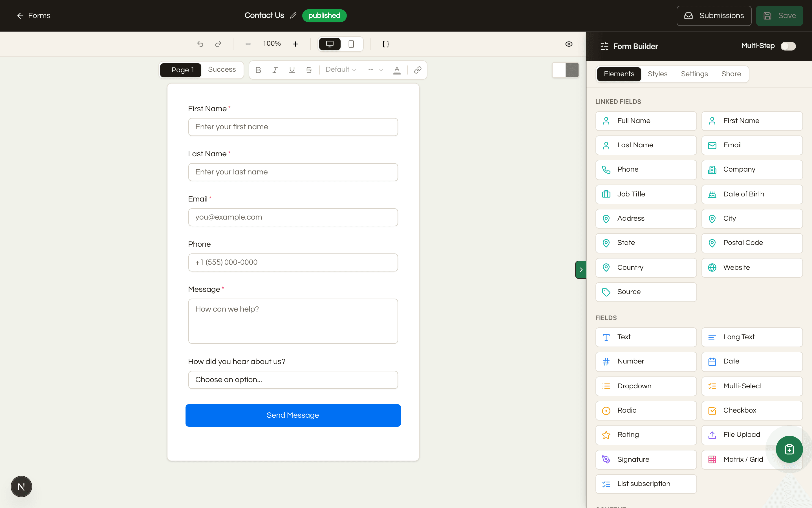Open the N dev tools badge

21,487
